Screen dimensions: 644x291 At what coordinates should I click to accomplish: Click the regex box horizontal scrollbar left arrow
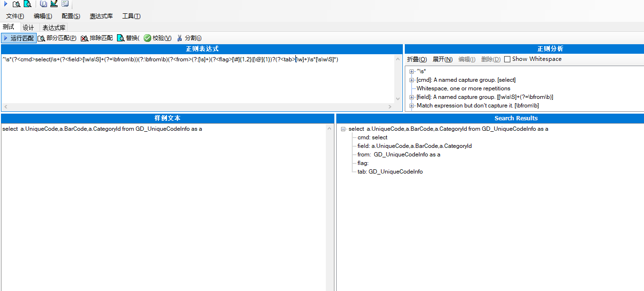click(x=5, y=107)
